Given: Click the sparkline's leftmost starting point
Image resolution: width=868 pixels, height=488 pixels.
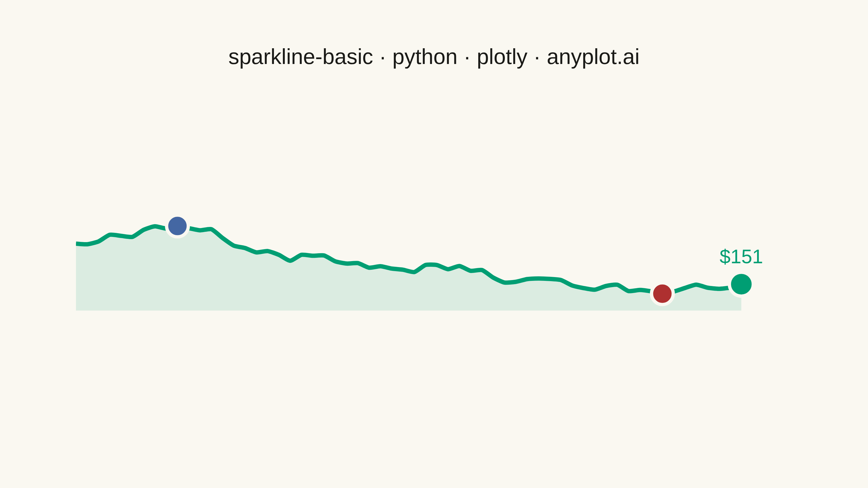Looking at the screenshot, I should [77, 243].
